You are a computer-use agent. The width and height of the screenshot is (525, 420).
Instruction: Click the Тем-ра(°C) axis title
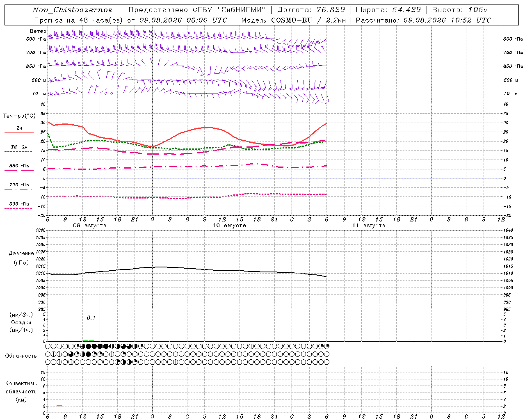(x=19, y=116)
